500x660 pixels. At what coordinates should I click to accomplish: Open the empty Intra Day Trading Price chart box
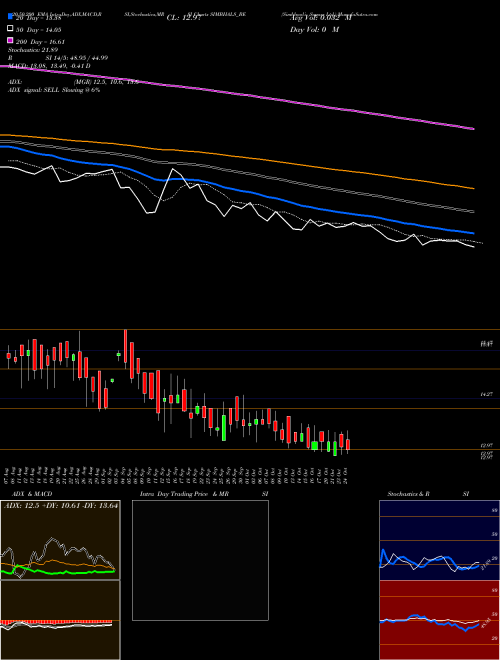point(200,560)
